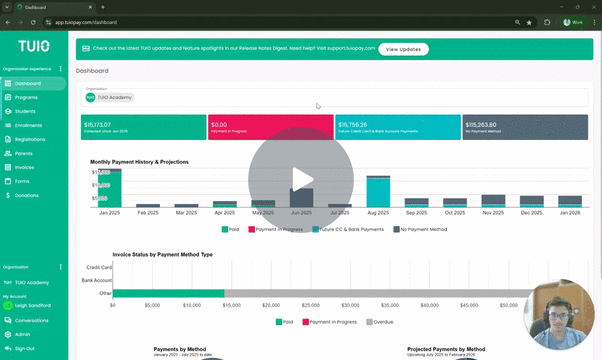The image size is (602, 360).
Task: Expand the Organization experience three-dot menu
Action: [x=60, y=69]
